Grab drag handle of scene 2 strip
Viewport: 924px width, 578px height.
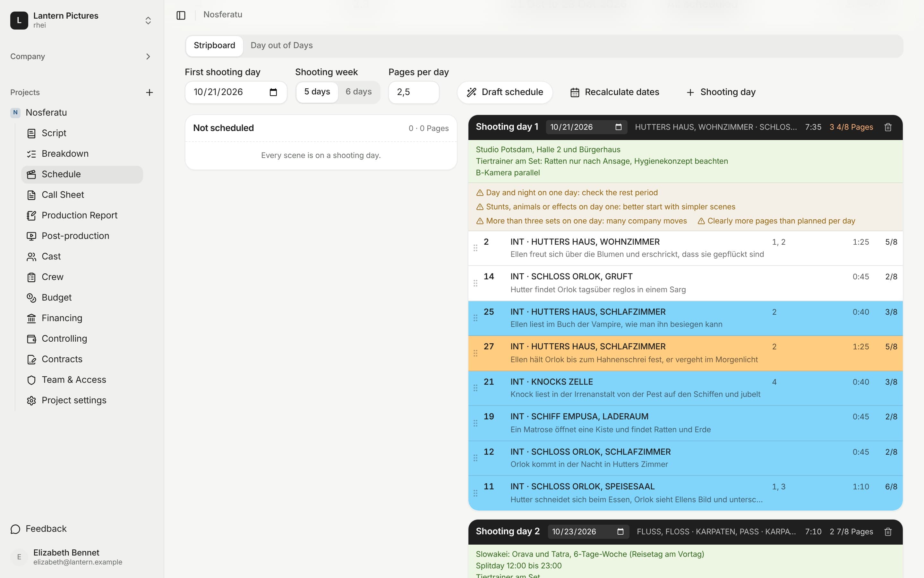click(x=475, y=248)
